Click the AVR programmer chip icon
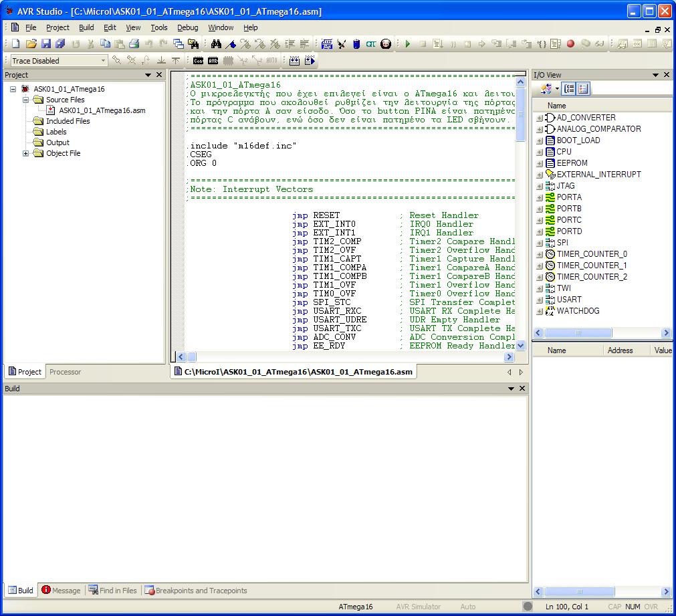Viewport: 676px width, 616px height. (x=213, y=61)
